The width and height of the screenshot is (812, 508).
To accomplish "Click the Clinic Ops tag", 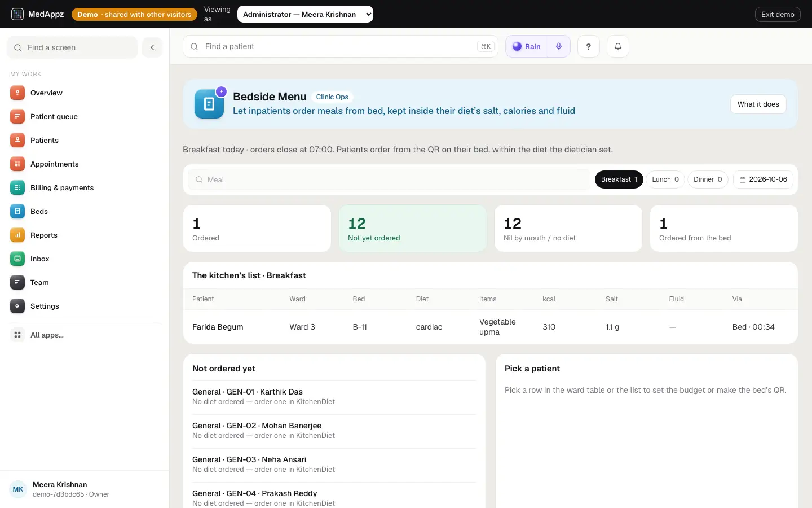I will pyautogui.click(x=332, y=97).
